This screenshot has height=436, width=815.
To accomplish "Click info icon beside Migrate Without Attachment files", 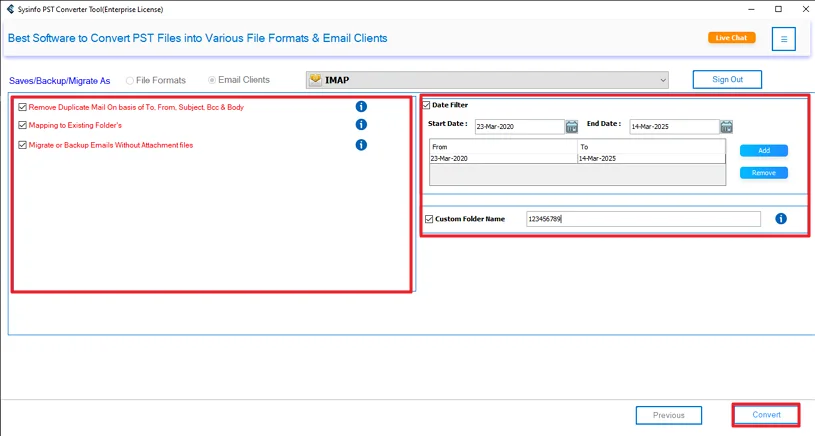I will tap(361, 145).
